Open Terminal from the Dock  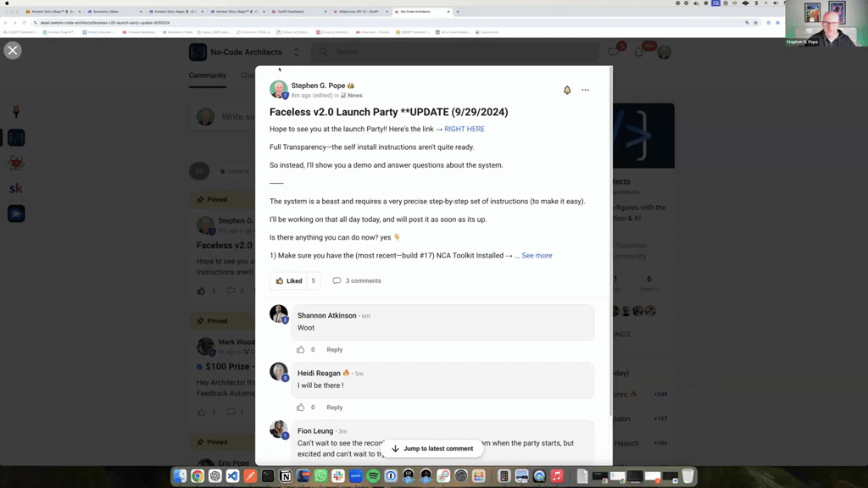pos(268,476)
